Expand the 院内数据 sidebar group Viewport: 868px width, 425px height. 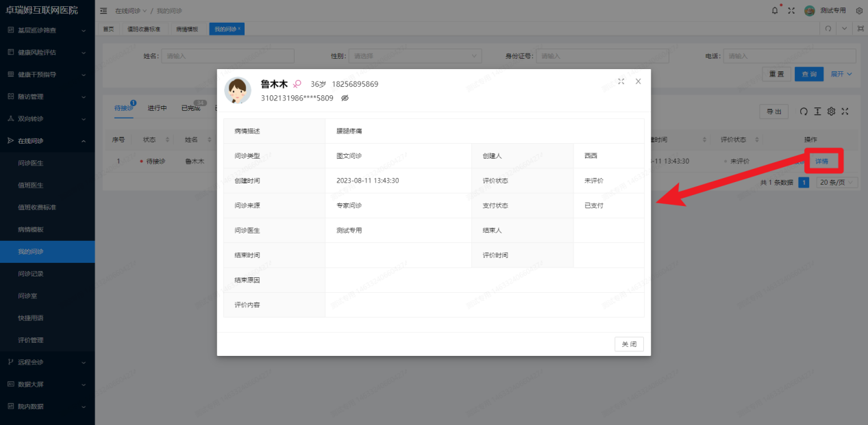[x=83, y=407]
